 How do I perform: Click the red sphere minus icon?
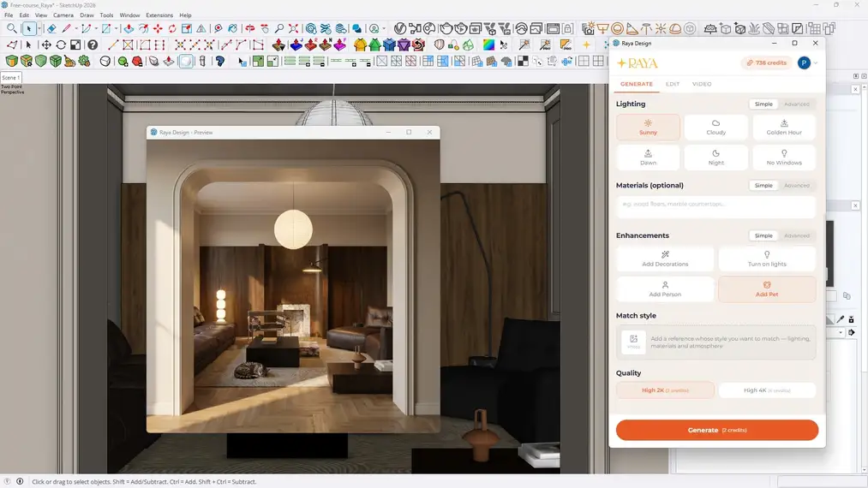[137, 61]
